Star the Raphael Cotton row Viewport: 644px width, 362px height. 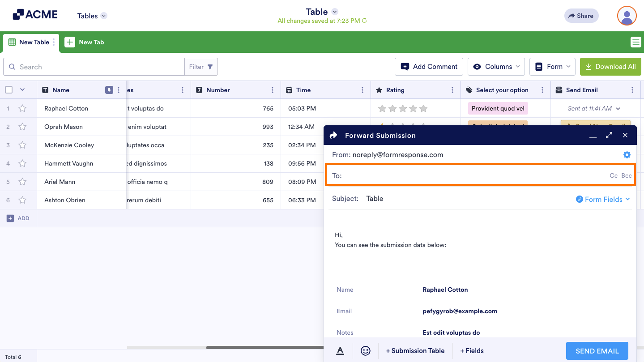(x=22, y=108)
